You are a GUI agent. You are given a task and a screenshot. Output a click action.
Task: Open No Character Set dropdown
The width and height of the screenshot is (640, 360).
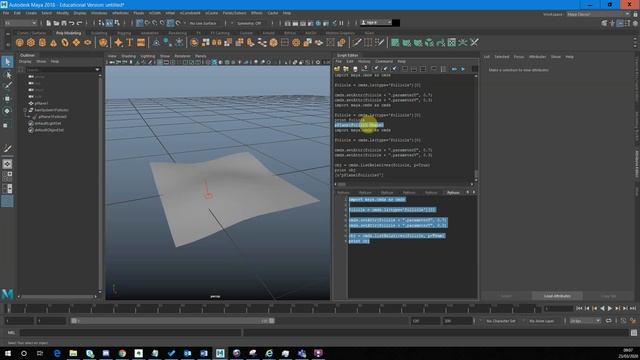coord(501,321)
